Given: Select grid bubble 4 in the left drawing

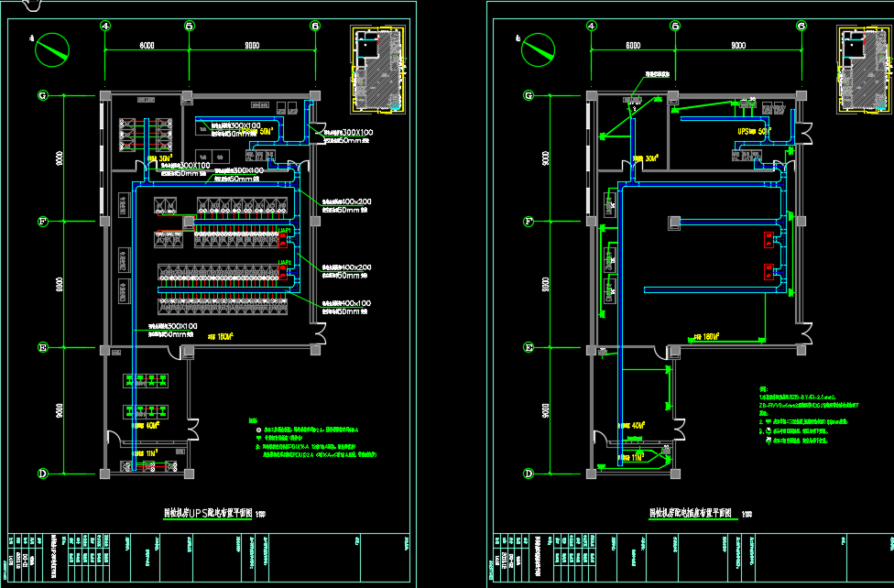Looking at the screenshot, I should pyautogui.click(x=105, y=27).
